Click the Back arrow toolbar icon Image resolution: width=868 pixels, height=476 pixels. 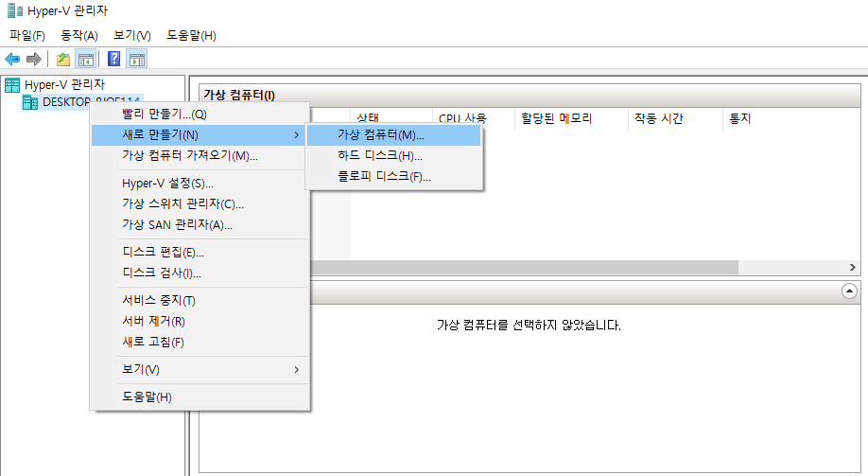[12, 59]
